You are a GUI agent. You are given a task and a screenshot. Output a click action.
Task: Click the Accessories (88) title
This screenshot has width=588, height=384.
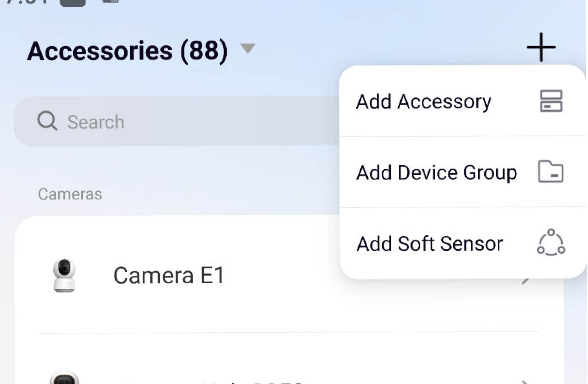point(127,51)
